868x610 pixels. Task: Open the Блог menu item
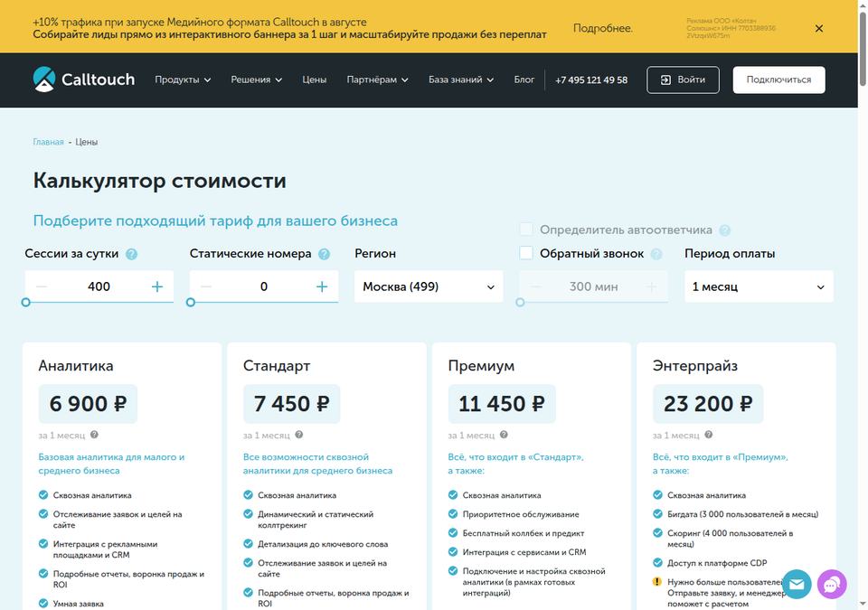(x=524, y=80)
